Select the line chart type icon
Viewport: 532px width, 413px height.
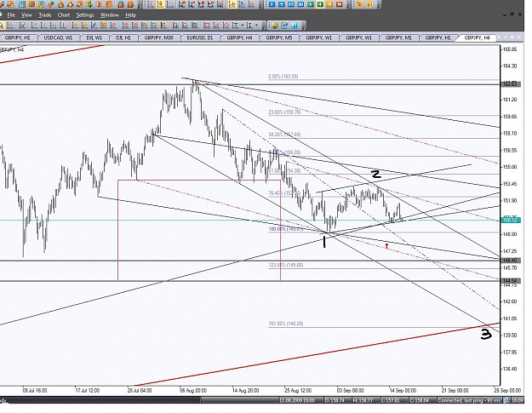170,4
